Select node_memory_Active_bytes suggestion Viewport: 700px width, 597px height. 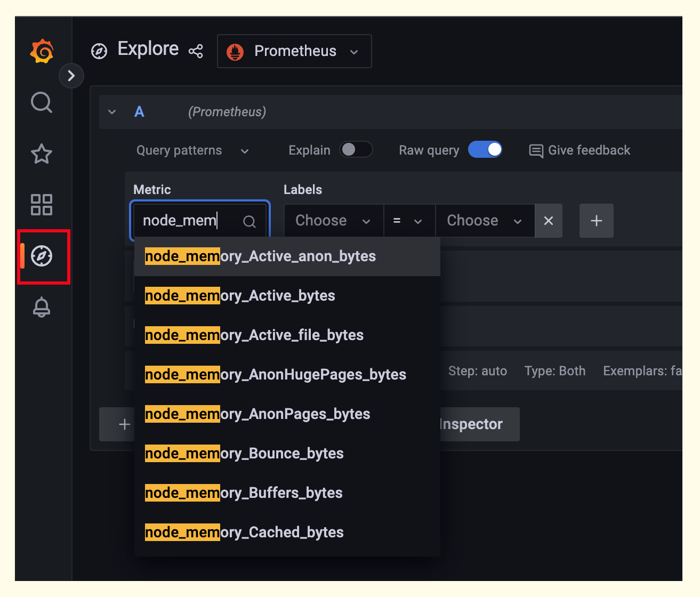click(287, 296)
